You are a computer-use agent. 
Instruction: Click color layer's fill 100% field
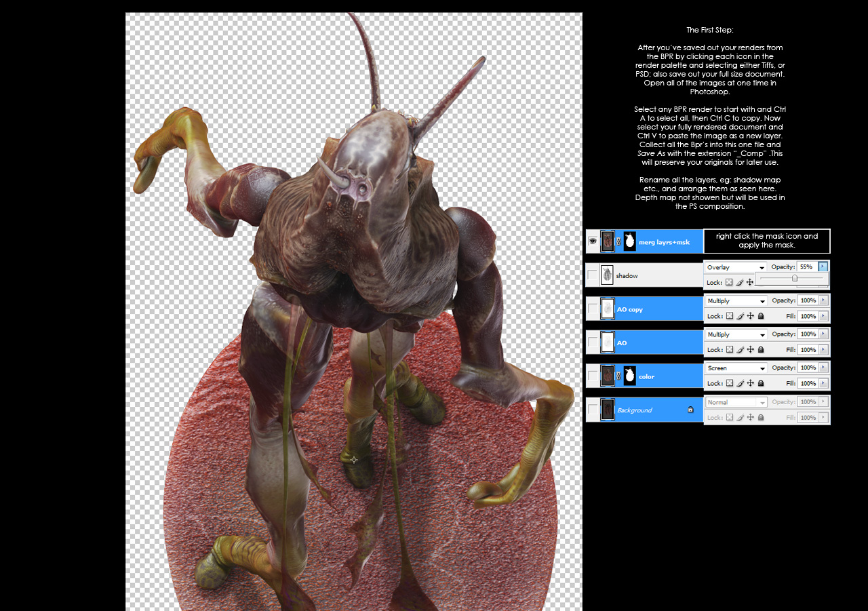[807, 383]
